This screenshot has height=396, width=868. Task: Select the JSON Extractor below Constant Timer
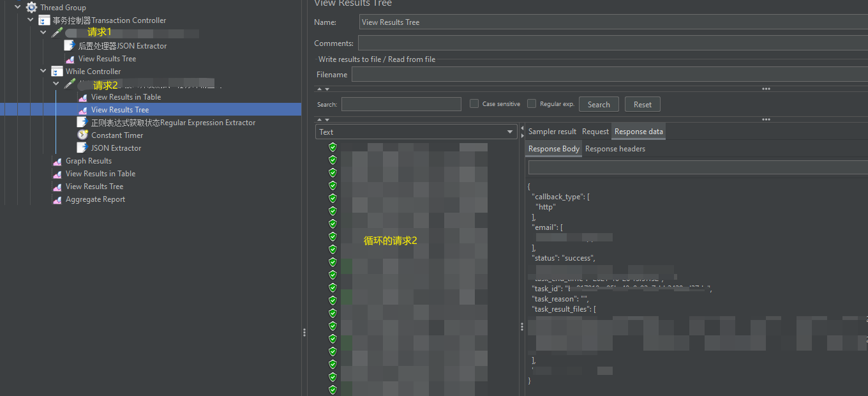pos(116,148)
